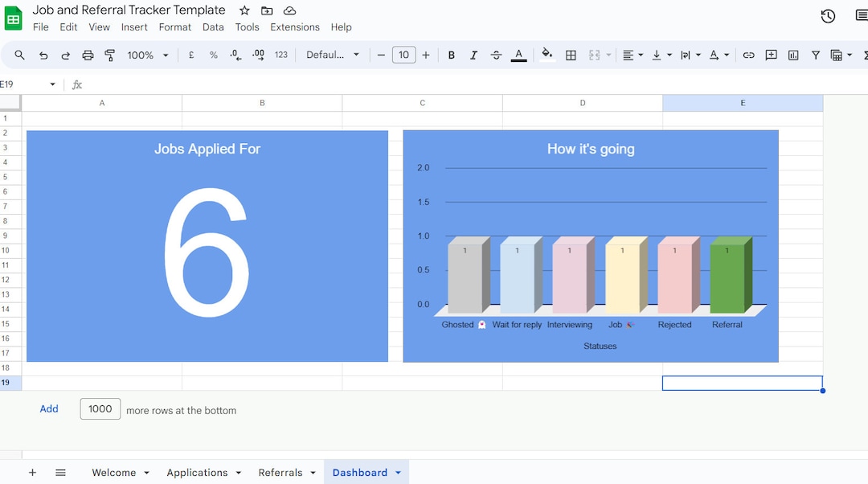868x484 pixels.
Task: Click Add to append 1000 rows
Action: pos(49,408)
